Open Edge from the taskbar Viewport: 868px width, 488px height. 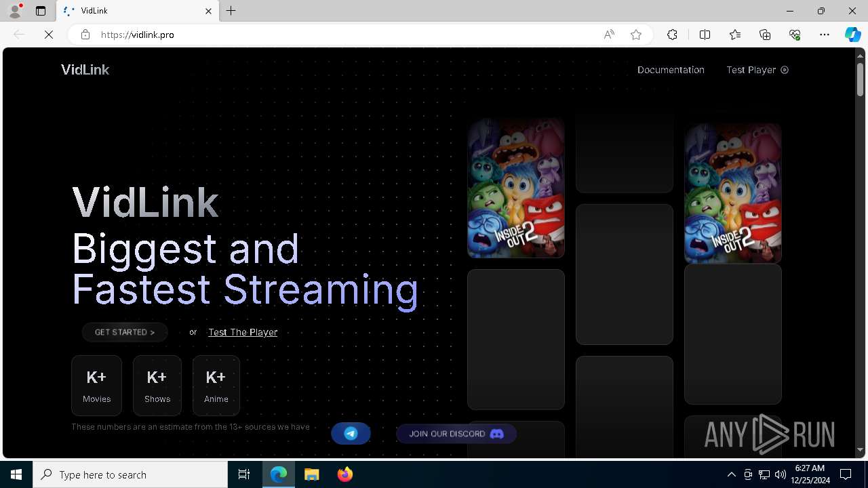tap(279, 474)
